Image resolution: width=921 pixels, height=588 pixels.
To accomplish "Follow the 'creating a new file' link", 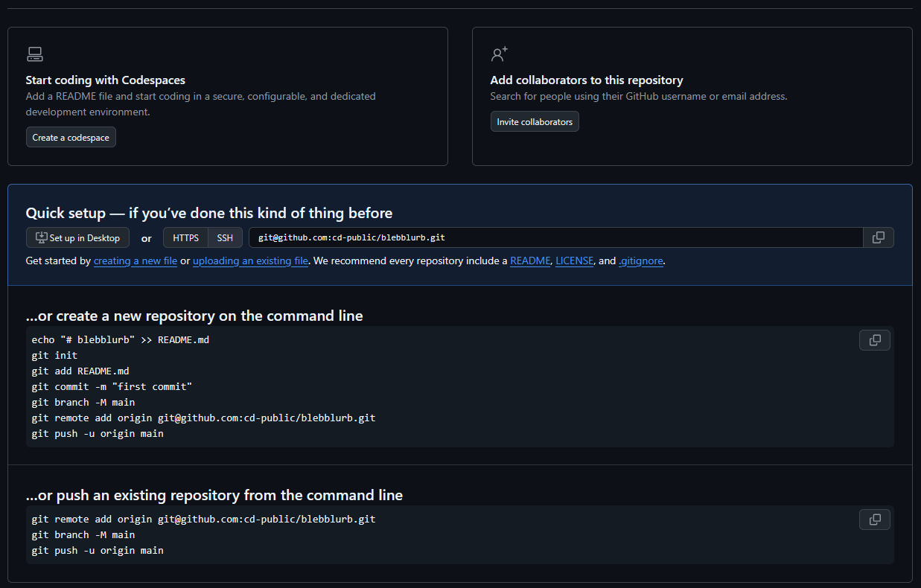I will click(x=136, y=261).
